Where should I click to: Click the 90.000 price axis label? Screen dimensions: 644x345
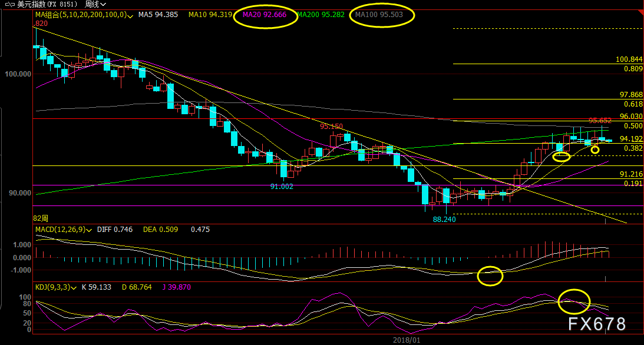[x=19, y=193]
